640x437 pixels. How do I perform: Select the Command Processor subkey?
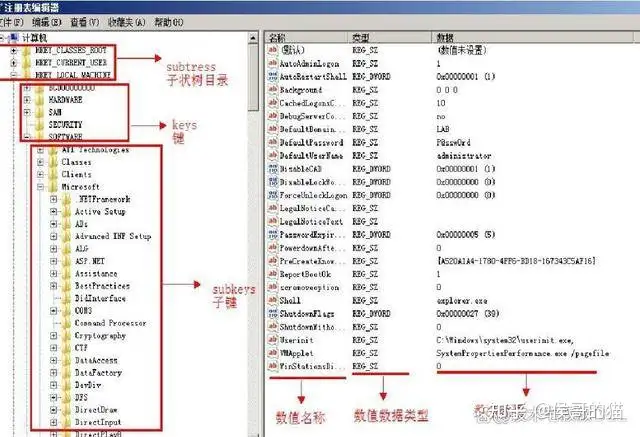111,323
